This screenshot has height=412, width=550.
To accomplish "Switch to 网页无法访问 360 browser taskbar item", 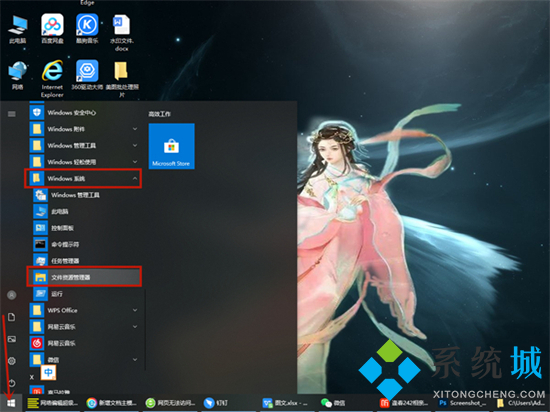I will point(171,403).
